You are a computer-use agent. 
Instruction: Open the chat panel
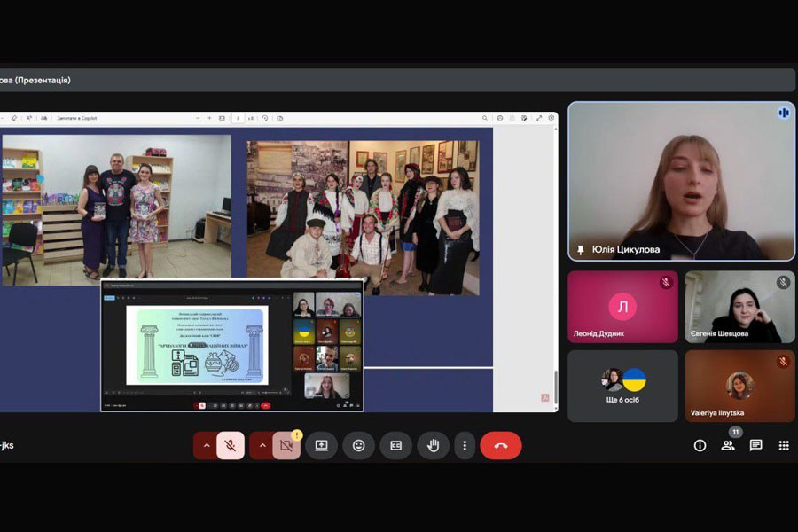click(755, 445)
